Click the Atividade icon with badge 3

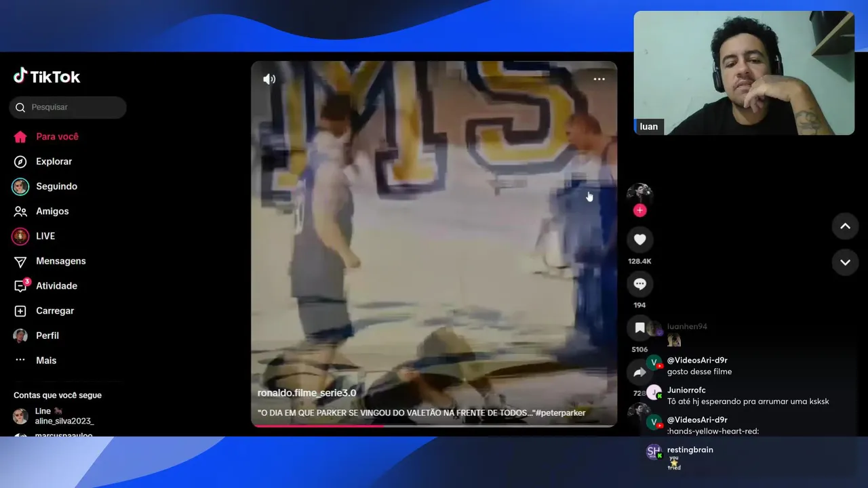(22, 285)
